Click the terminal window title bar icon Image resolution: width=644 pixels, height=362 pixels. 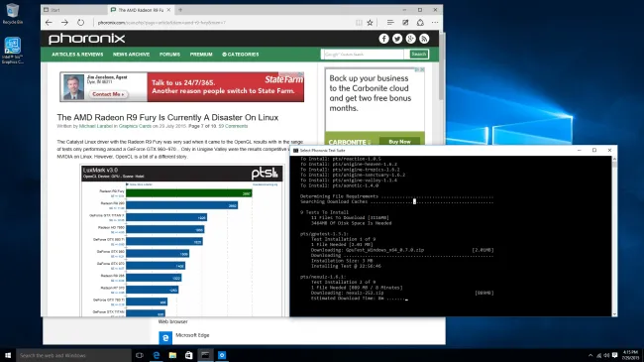point(295,151)
